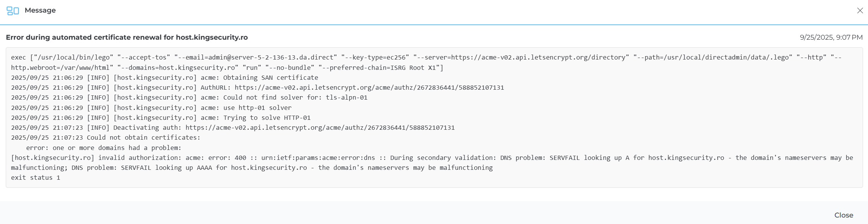The width and height of the screenshot is (868, 224).
Task: Click the "exit status 1" line
Action: (36, 177)
